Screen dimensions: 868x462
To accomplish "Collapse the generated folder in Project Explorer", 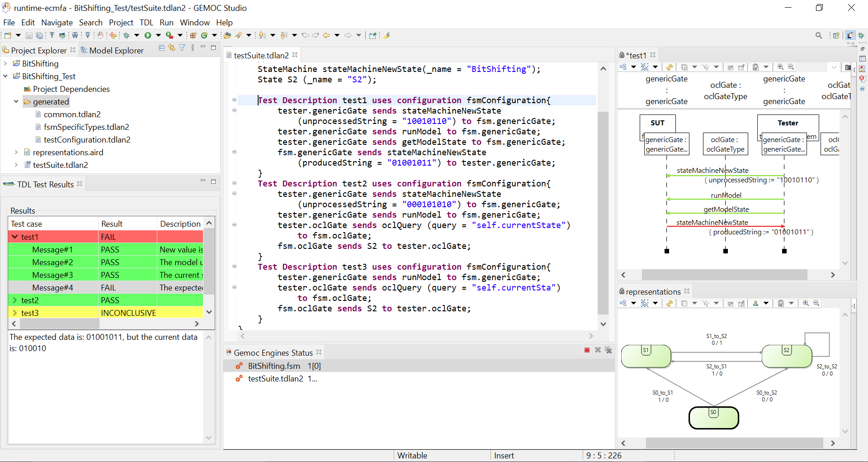I will [x=16, y=101].
